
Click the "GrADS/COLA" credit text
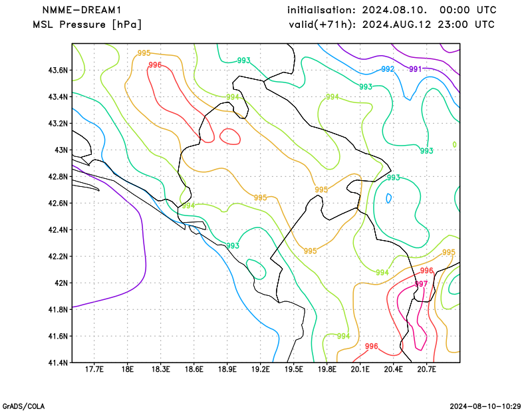click(23, 406)
